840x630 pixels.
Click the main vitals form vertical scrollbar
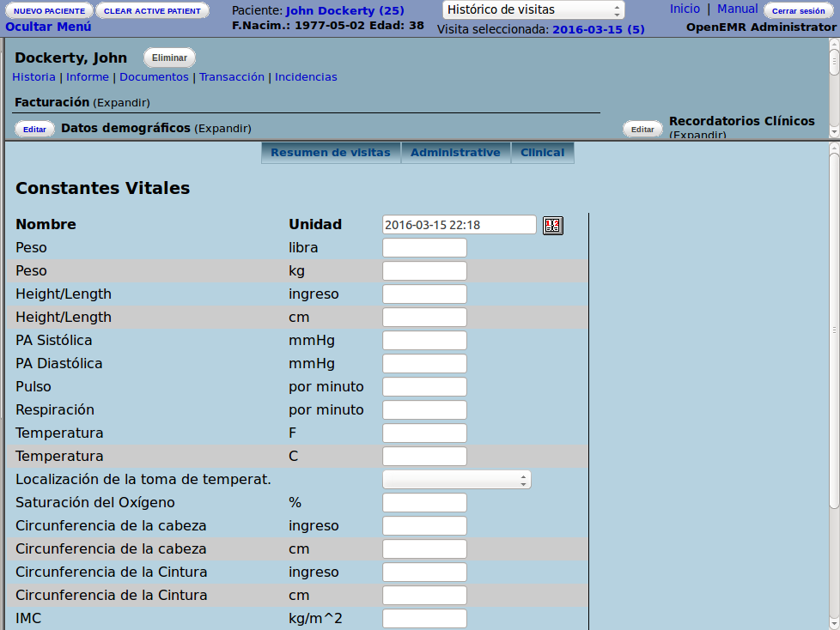[x=833, y=329]
